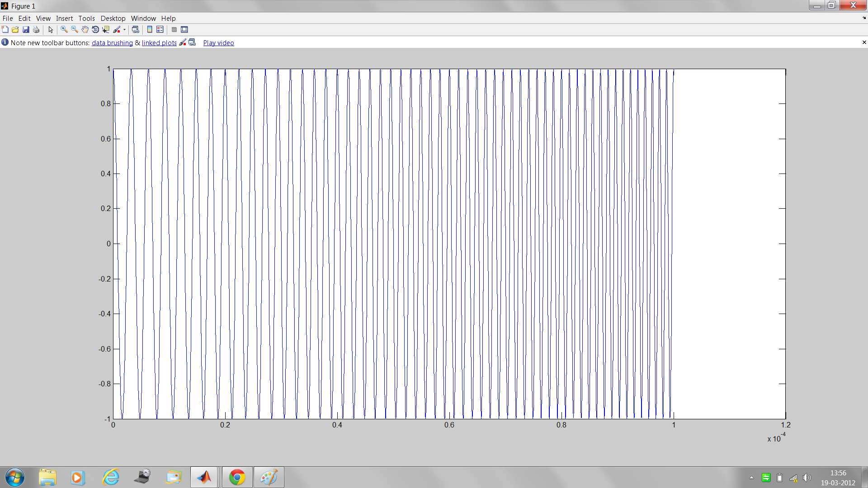Select the Zoom In tool
This screenshot has height=488, width=868.
[63, 29]
